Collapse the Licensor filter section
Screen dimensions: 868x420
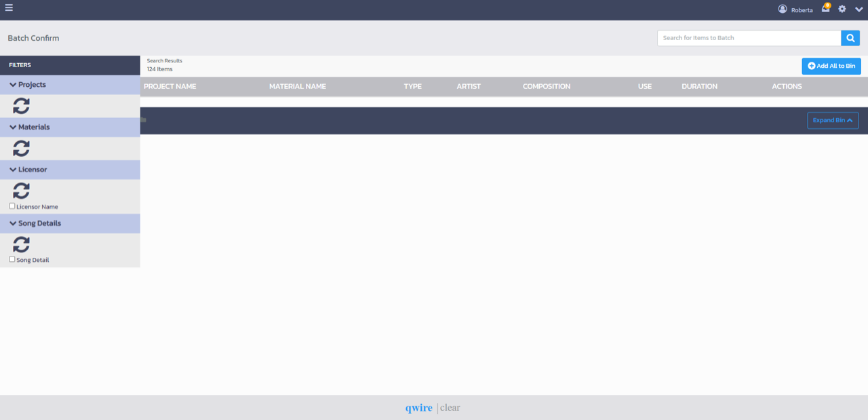(x=70, y=170)
